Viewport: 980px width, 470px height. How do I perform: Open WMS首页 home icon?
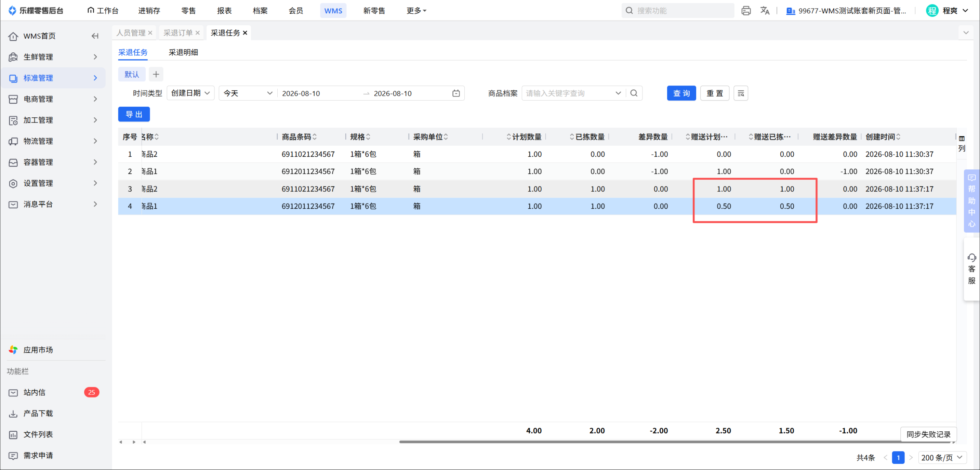[x=13, y=36]
